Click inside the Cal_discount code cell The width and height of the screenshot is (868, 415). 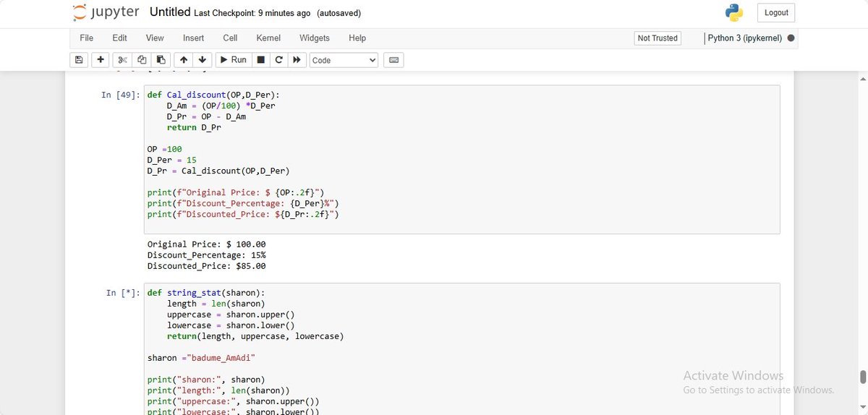461,159
